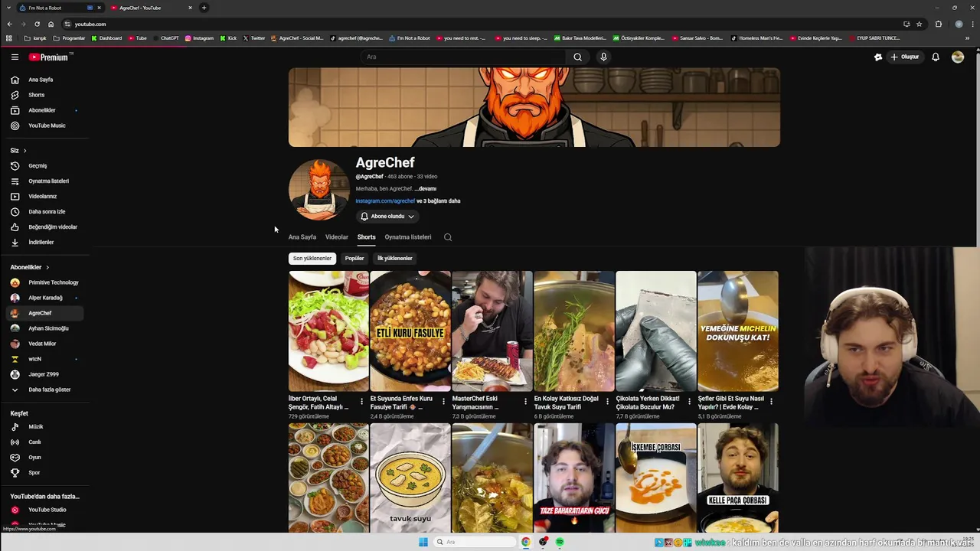Open Windows Start menu on taskbar

tap(423, 542)
